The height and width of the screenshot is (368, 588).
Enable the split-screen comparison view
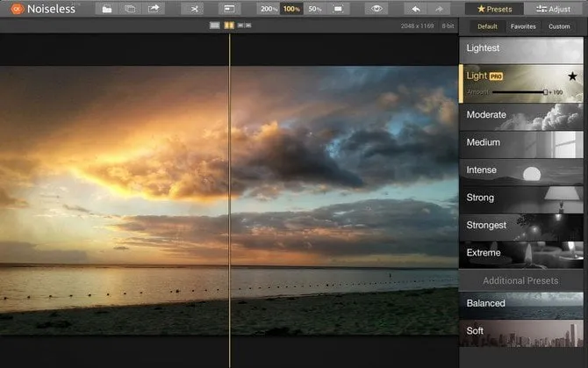[228, 25]
